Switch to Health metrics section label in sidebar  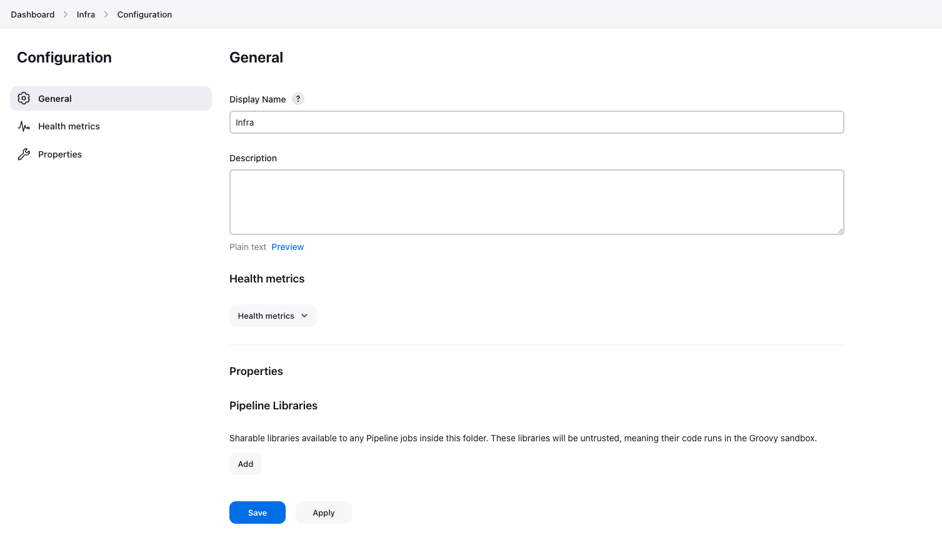pyautogui.click(x=69, y=126)
